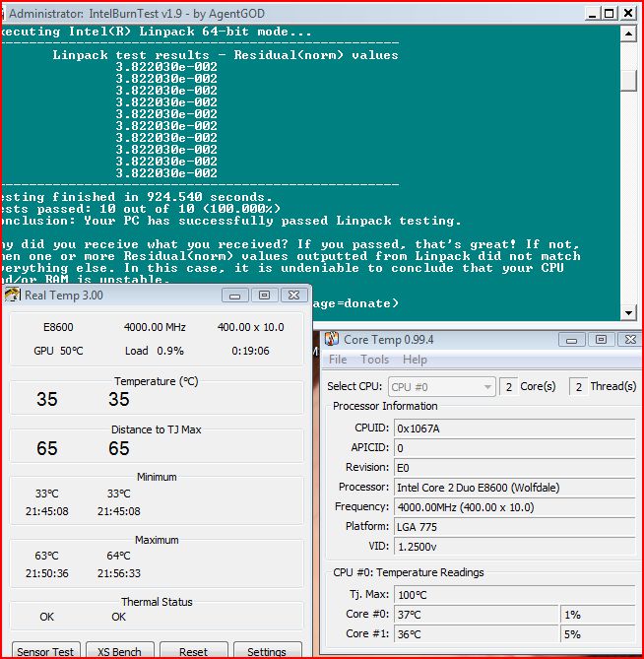Click Core #0 temperature 37°C field

point(476,615)
